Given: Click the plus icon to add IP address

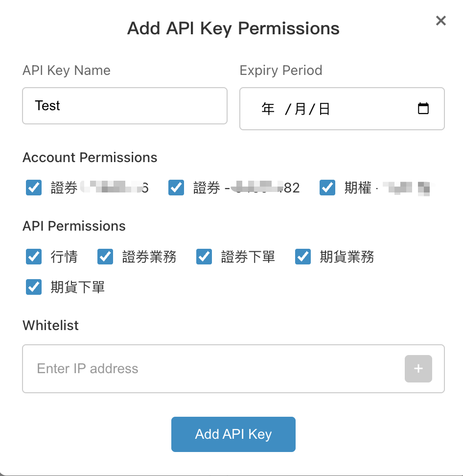Looking at the screenshot, I should (x=418, y=369).
